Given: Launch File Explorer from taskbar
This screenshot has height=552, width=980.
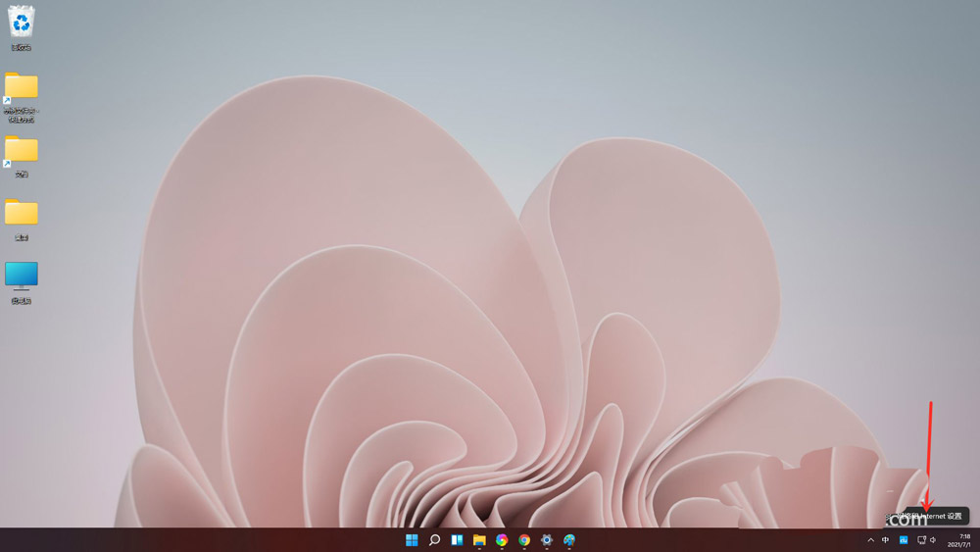Looking at the screenshot, I should pyautogui.click(x=479, y=540).
